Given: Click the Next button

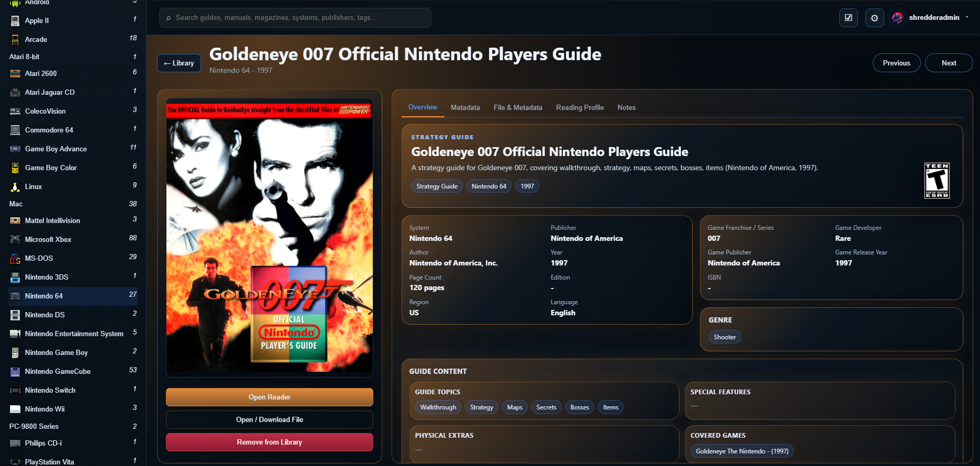Looking at the screenshot, I should (949, 63).
